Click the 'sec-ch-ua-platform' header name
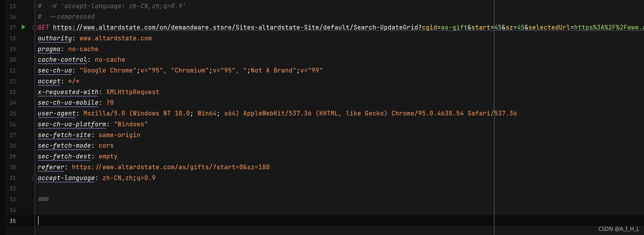Screen dimensions: 644x235 72,124
